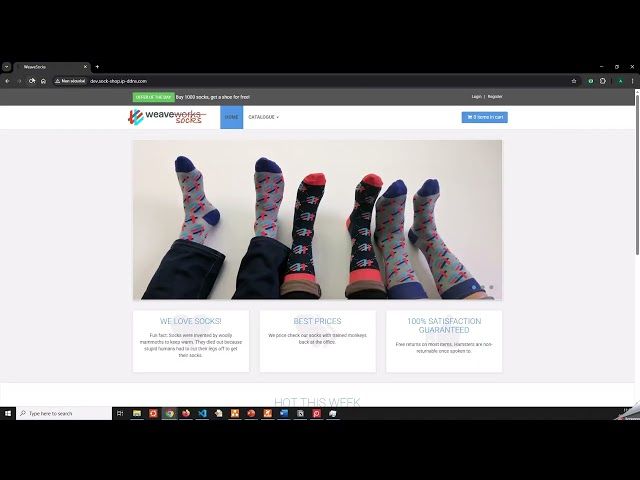Open the PowerPoint taskbar icon

pyautogui.click(x=251, y=413)
